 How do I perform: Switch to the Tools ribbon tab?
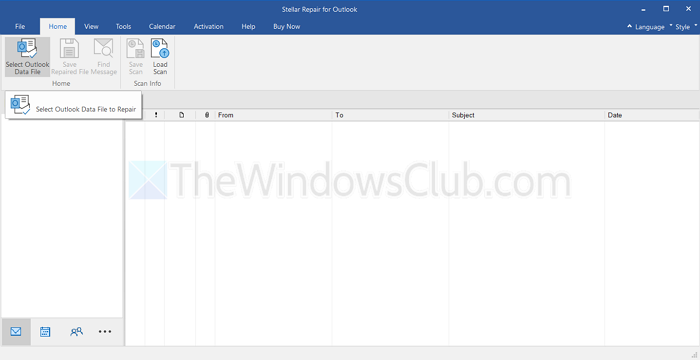coord(123,27)
